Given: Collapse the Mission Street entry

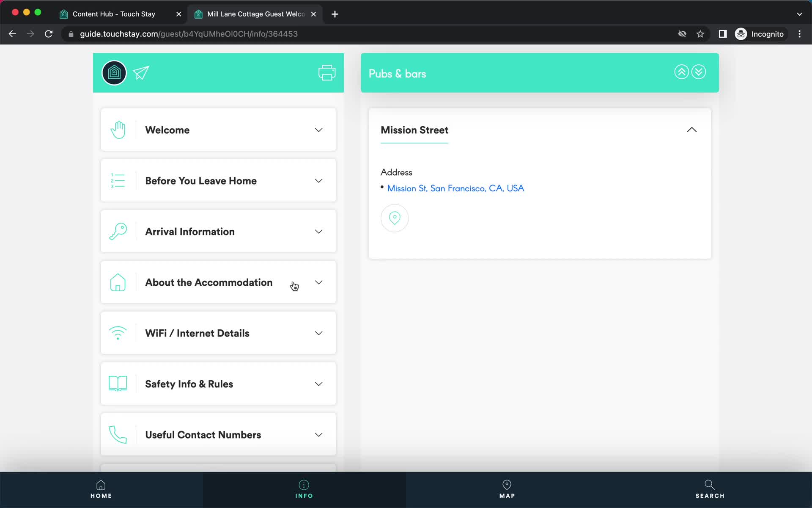Looking at the screenshot, I should [x=691, y=130].
